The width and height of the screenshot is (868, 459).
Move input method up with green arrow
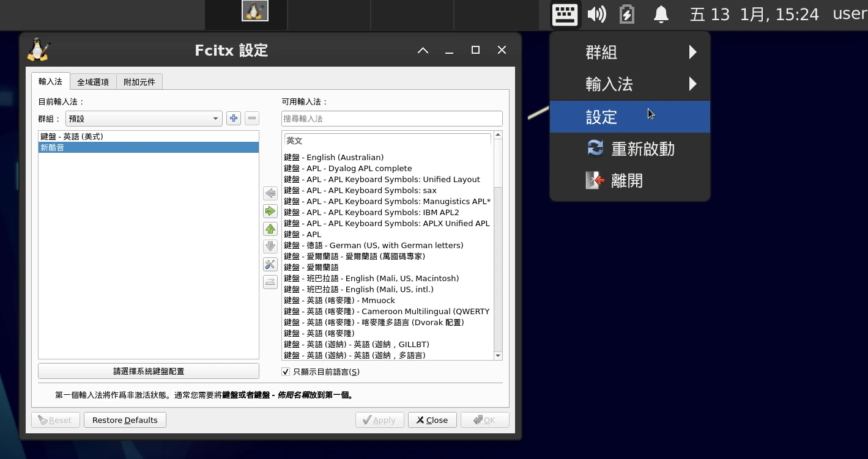(x=270, y=229)
